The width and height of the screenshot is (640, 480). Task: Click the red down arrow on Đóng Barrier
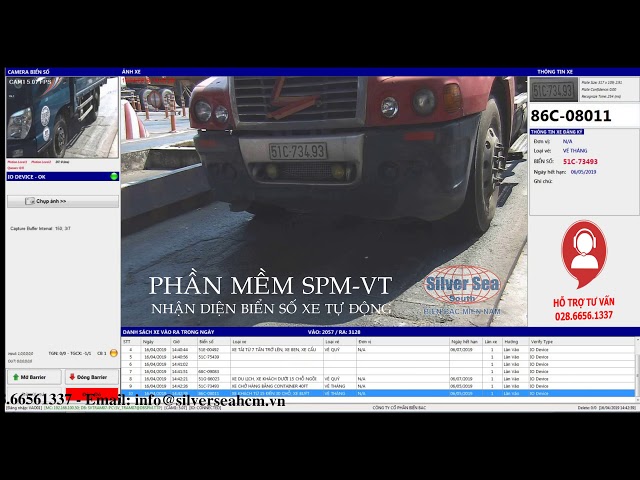[72, 377]
